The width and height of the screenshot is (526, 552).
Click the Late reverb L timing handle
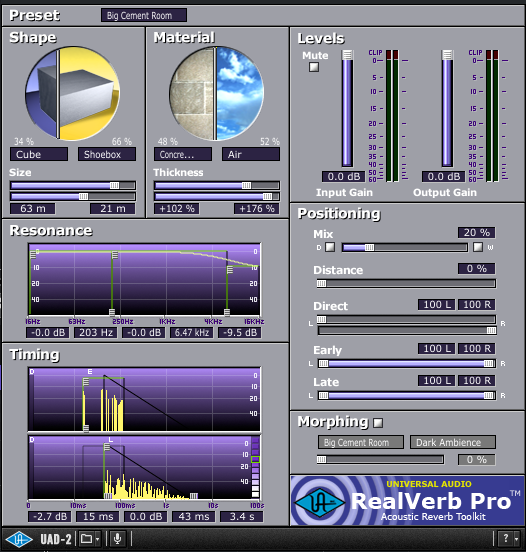pyautogui.click(x=107, y=447)
